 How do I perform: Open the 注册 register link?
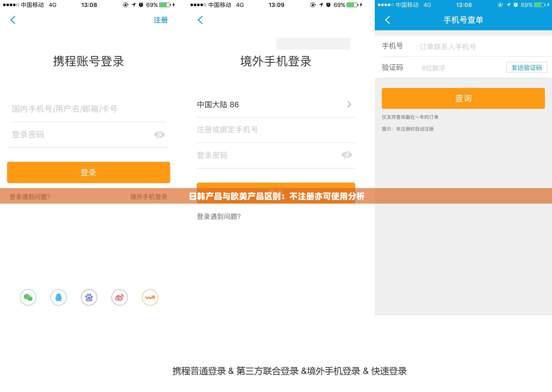[161, 20]
